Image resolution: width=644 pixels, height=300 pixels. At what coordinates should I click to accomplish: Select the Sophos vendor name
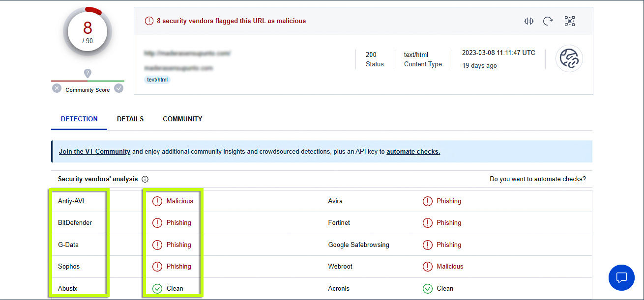[x=69, y=266]
